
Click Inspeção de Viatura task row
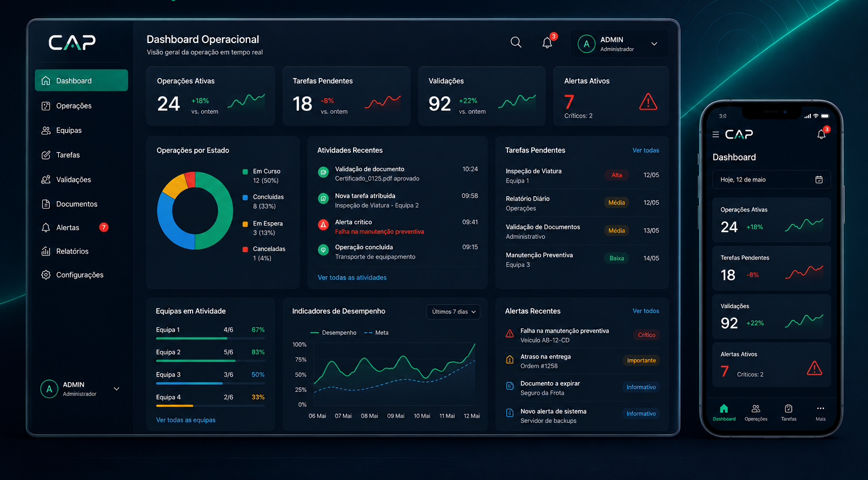coord(582,175)
